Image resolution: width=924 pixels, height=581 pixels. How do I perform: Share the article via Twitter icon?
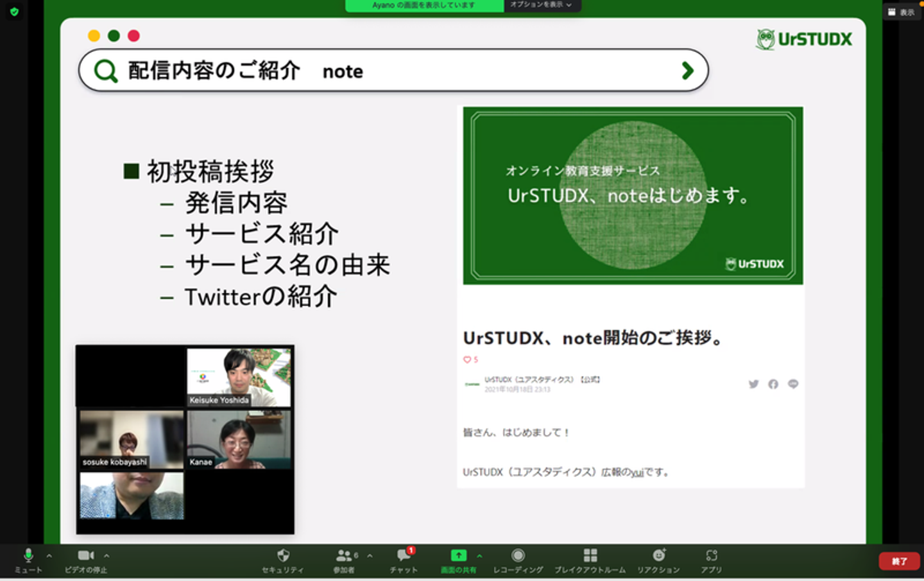(x=753, y=384)
